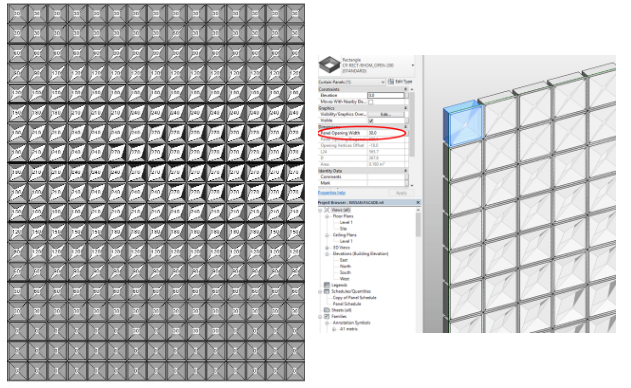The height and width of the screenshot is (388, 631).
Task: Click the Elevation value field
Action: point(386,95)
